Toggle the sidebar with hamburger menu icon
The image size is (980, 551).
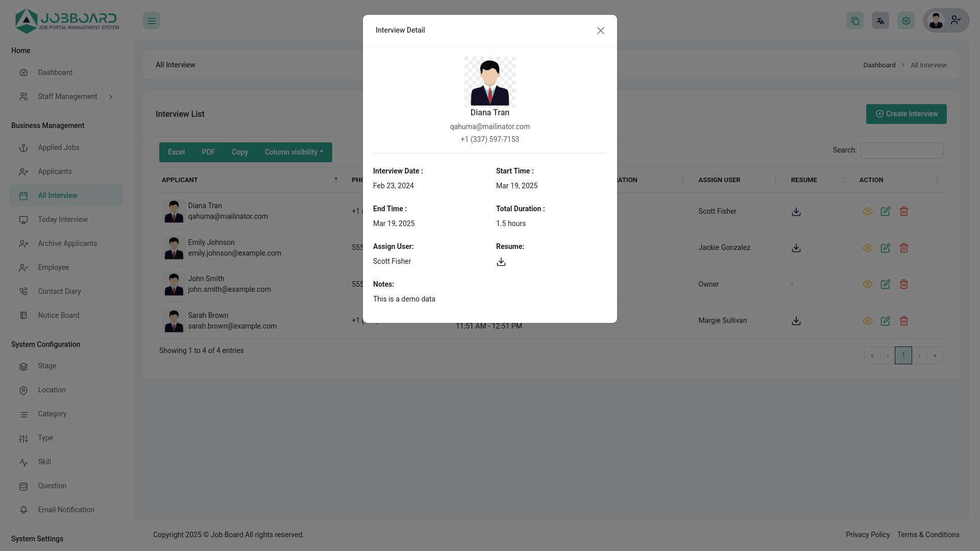click(x=152, y=20)
